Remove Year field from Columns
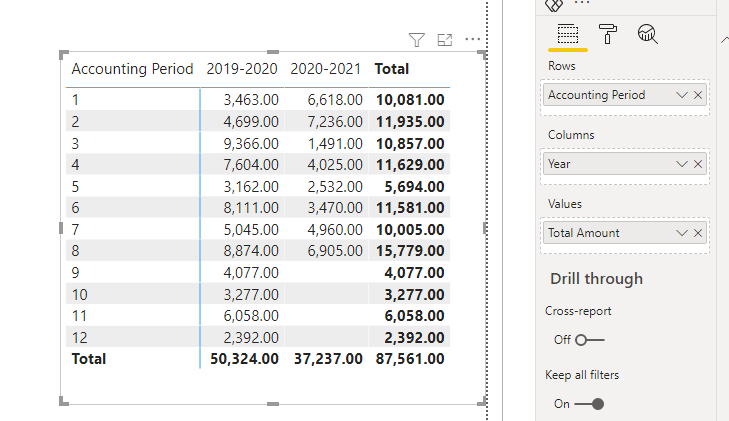 click(698, 164)
